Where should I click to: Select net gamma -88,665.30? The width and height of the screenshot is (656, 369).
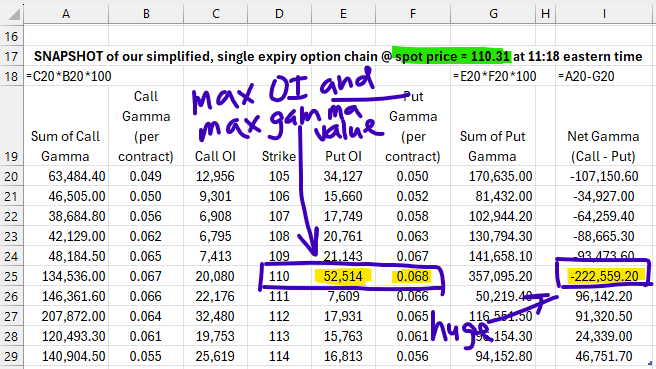tap(604, 236)
